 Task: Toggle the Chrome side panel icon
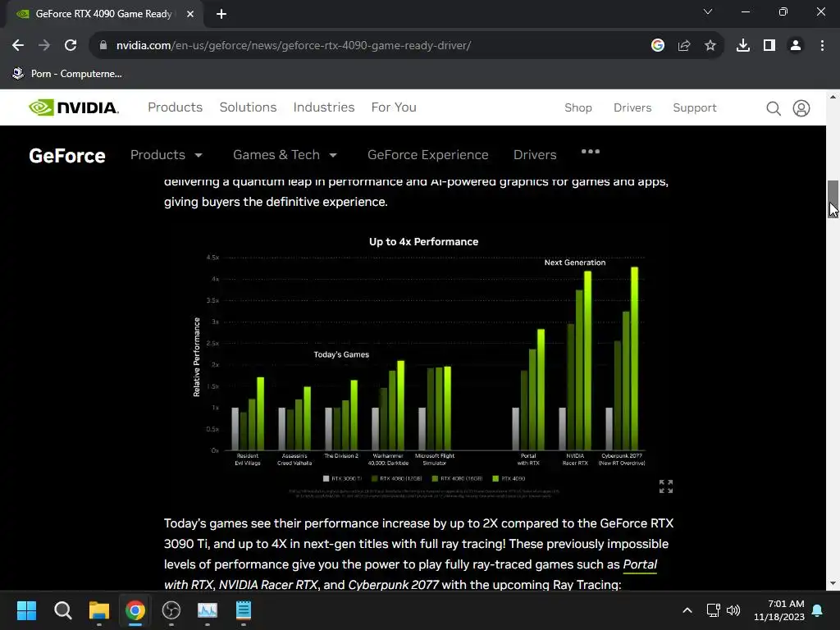tap(769, 46)
